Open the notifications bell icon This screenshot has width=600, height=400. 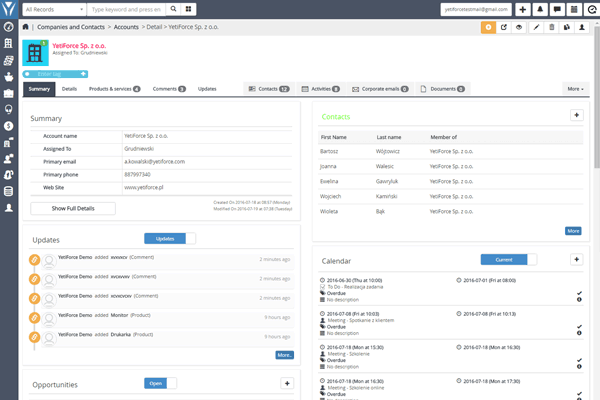[541, 9]
